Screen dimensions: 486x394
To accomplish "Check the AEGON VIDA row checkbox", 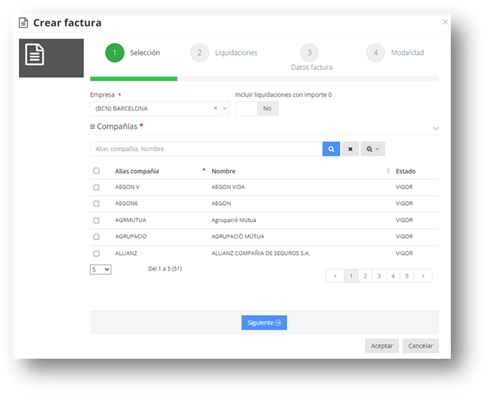I will pyautogui.click(x=96, y=187).
